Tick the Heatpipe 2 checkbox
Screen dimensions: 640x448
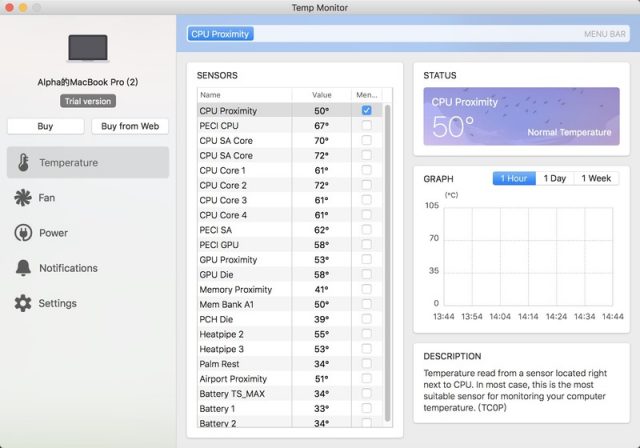(x=367, y=334)
